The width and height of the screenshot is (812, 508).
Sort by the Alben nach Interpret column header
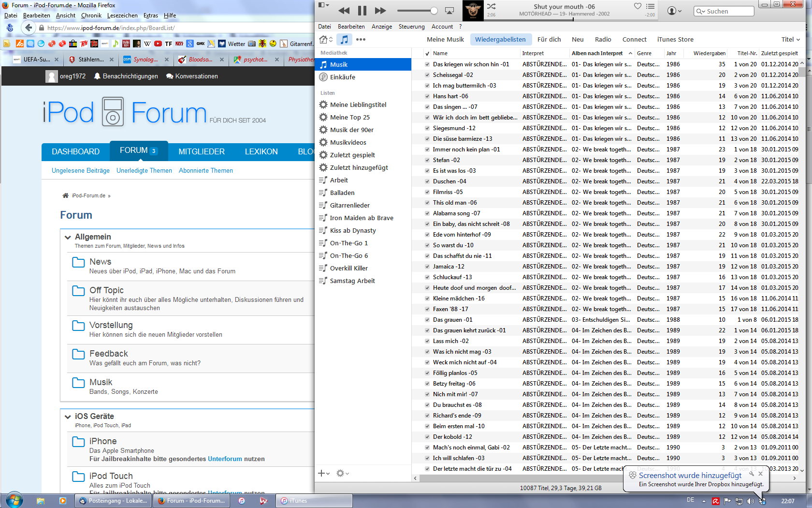(602, 53)
